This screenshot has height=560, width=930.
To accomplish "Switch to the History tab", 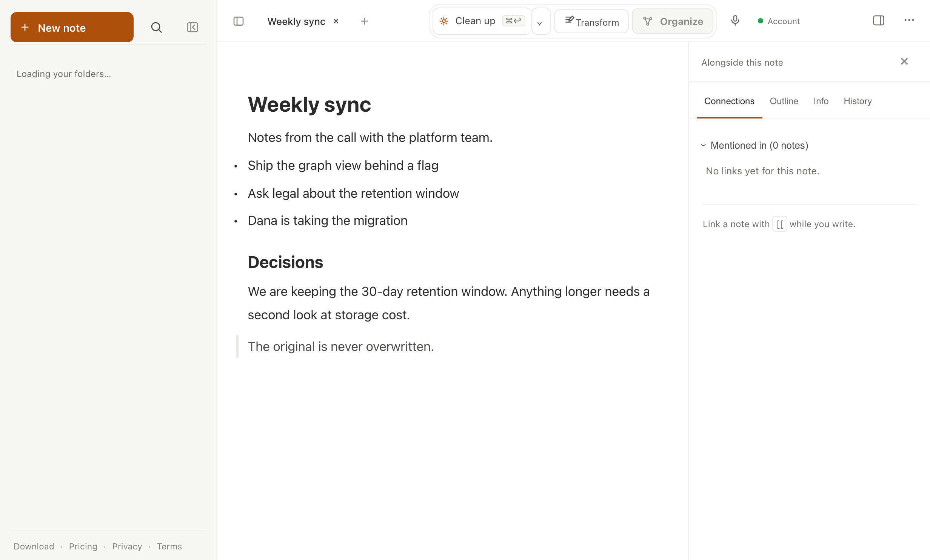I will click(858, 101).
